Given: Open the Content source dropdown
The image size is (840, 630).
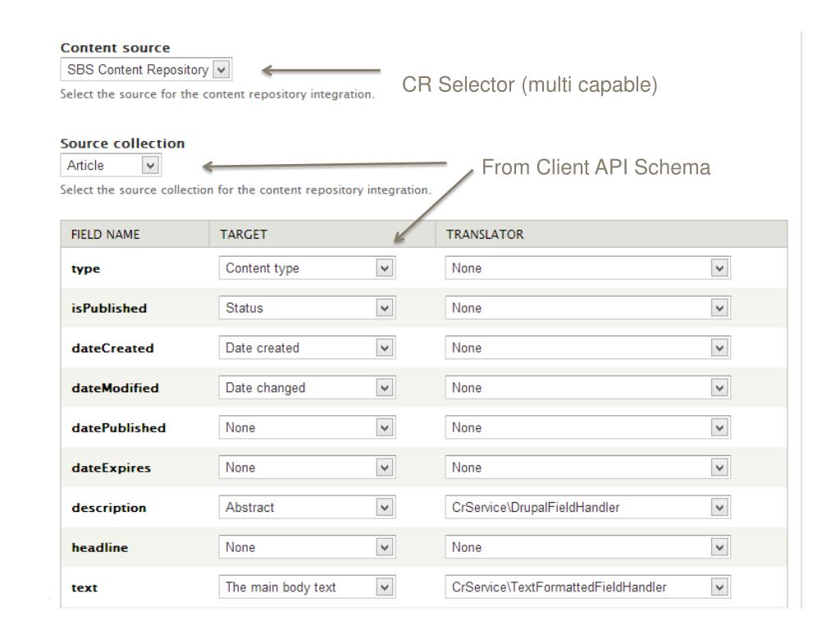Looking at the screenshot, I should tap(146, 70).
